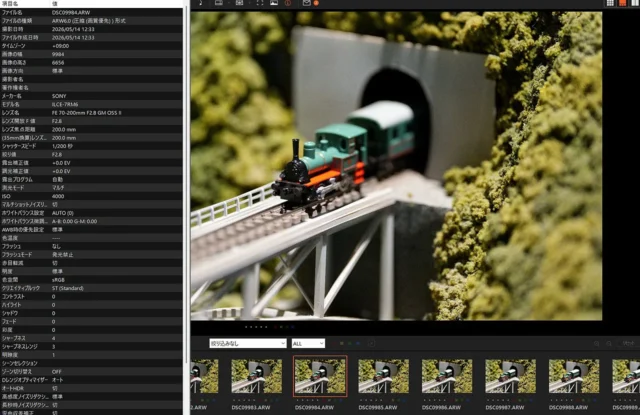Click the zoom-in magnifier in the filmstrip bar
The image size is (640, 415).
[597, 344]
